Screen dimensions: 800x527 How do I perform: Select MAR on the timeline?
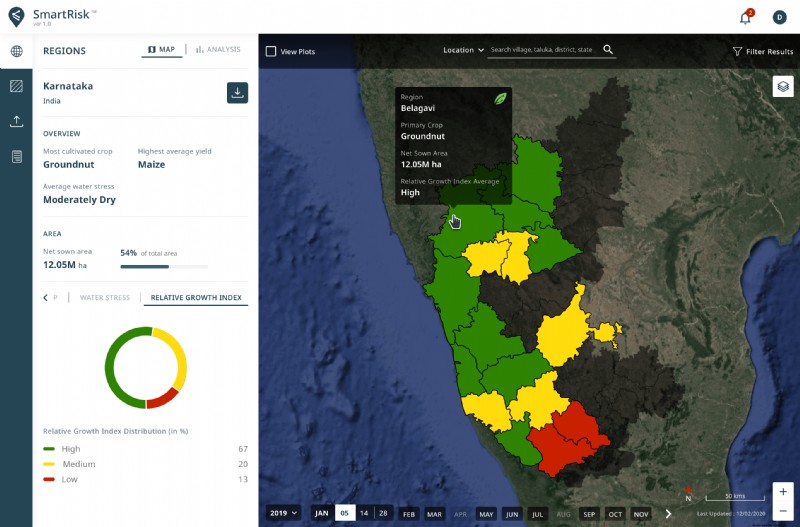434,514
